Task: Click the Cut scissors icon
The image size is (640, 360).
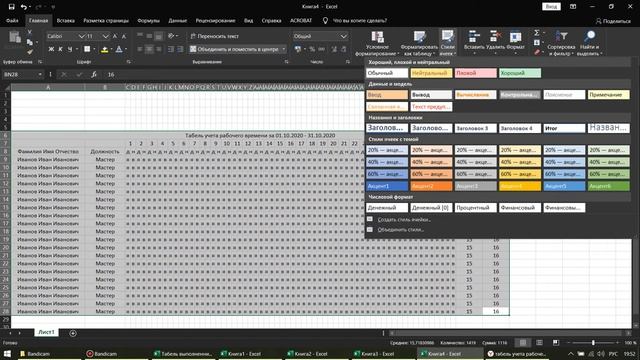Action: pos(29,32)
